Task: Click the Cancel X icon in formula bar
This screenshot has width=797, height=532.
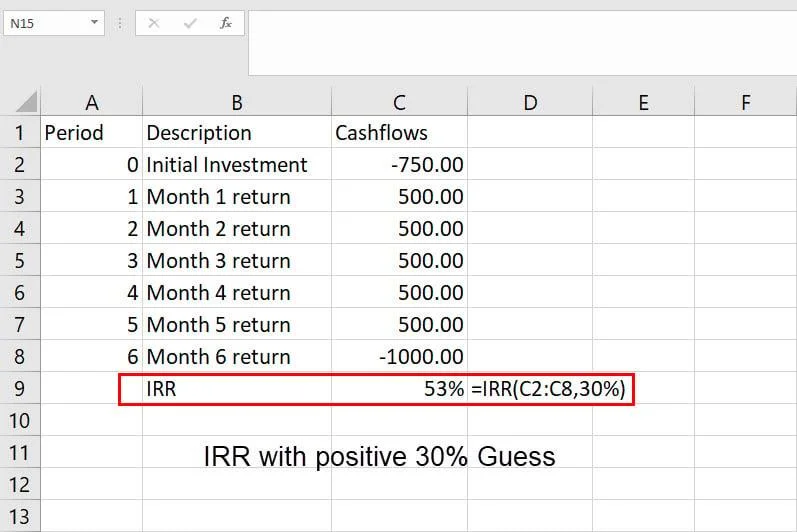Action: pos(153,23)
